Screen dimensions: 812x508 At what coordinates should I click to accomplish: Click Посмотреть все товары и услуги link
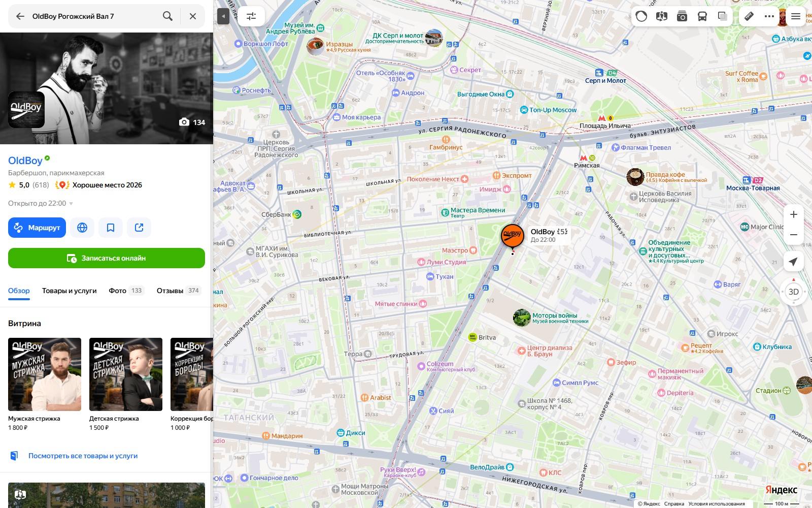[x=83, y=456]
